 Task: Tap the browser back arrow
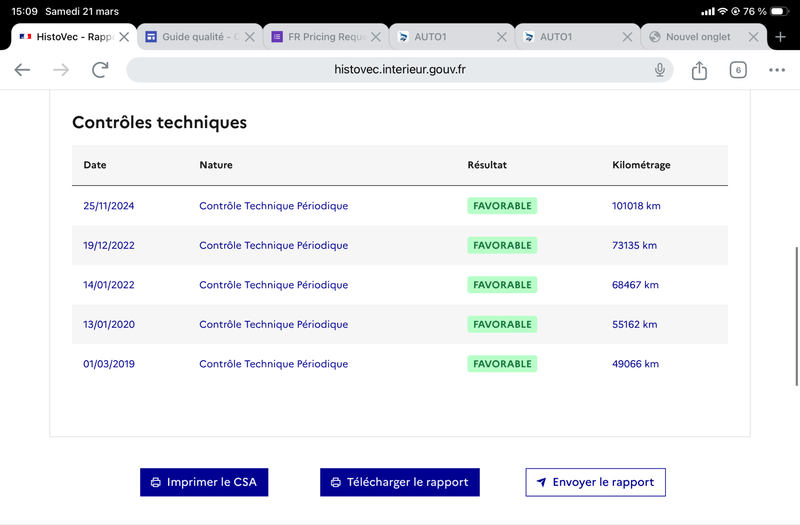(x=22, y=70)
